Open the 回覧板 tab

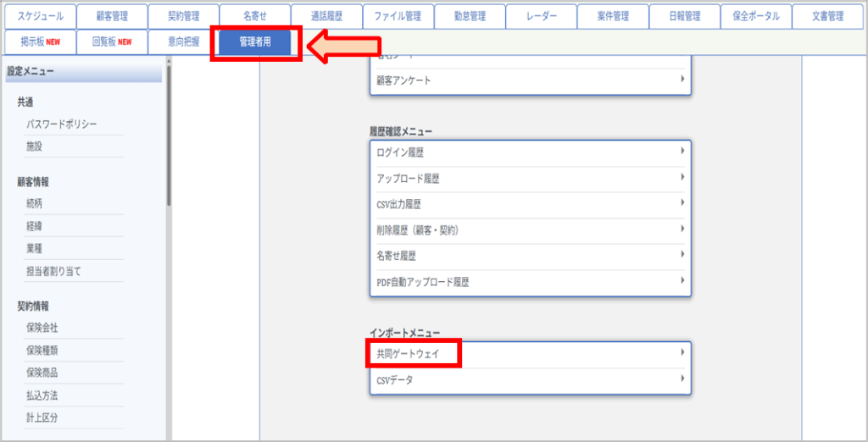pyautogui.click(x=111, y=41)
